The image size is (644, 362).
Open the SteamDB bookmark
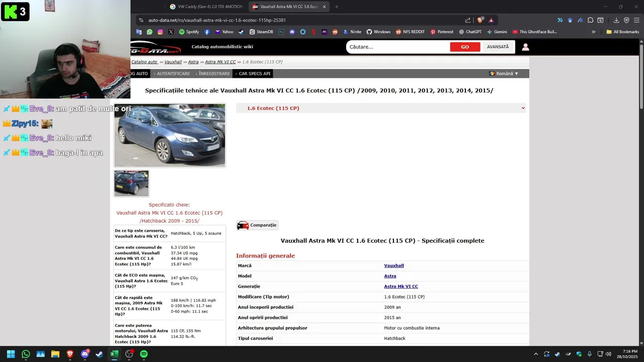pyautogui.click(x=261, y=32)
